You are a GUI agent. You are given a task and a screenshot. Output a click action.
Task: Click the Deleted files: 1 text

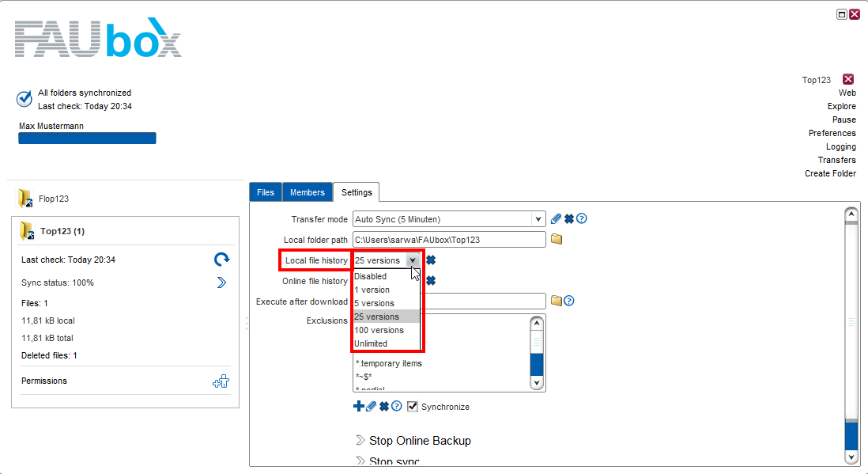[x=49, y=355]
